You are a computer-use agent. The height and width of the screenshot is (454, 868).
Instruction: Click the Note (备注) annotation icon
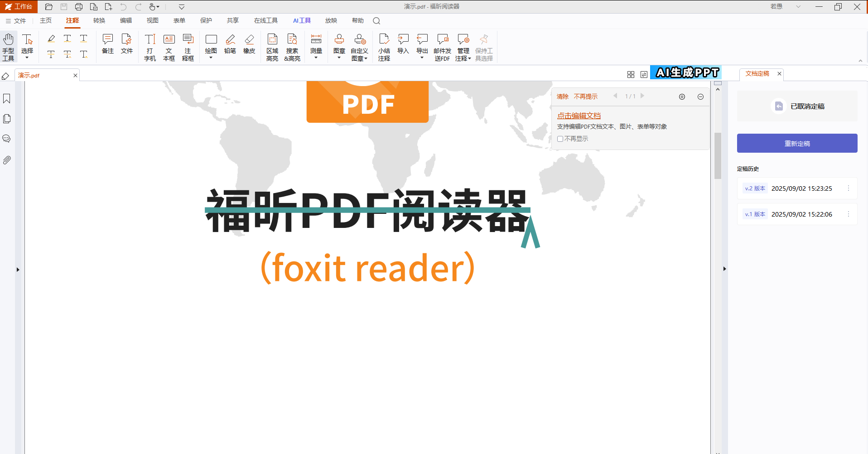pyautogui.click(x=108, y=44)
